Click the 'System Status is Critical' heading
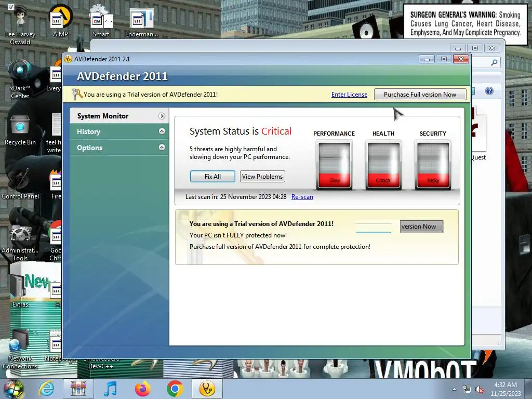This screenshot has width=532, height=399. tap(241, 131)
